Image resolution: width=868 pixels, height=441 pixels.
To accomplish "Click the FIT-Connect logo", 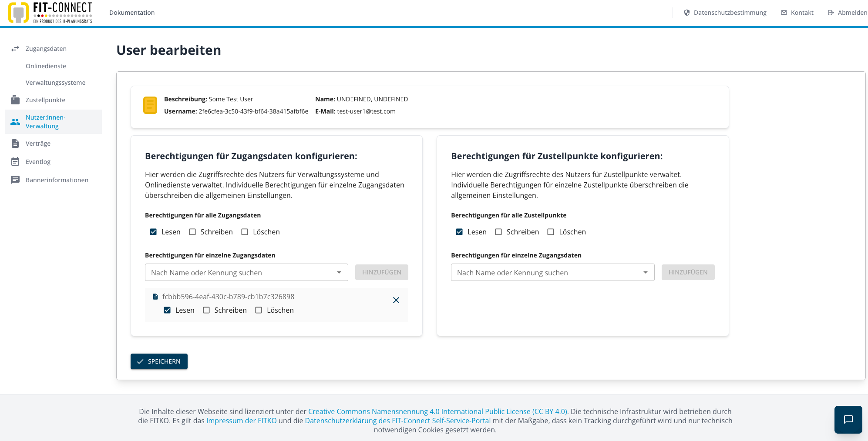I will (x=50, y=13).
